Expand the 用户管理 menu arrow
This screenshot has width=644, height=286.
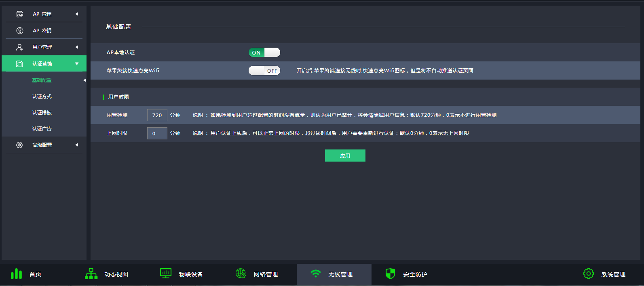(76, 47)
